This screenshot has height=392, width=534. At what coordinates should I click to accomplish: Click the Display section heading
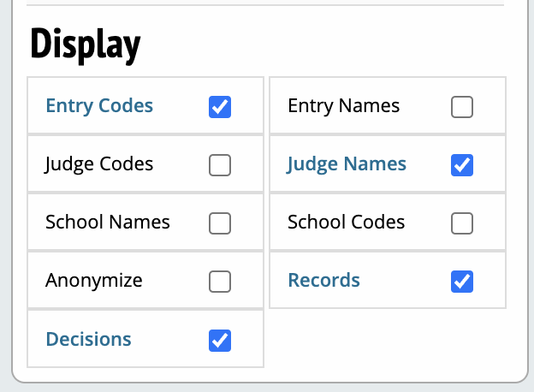pyautogui.click(x=85, y=45)
